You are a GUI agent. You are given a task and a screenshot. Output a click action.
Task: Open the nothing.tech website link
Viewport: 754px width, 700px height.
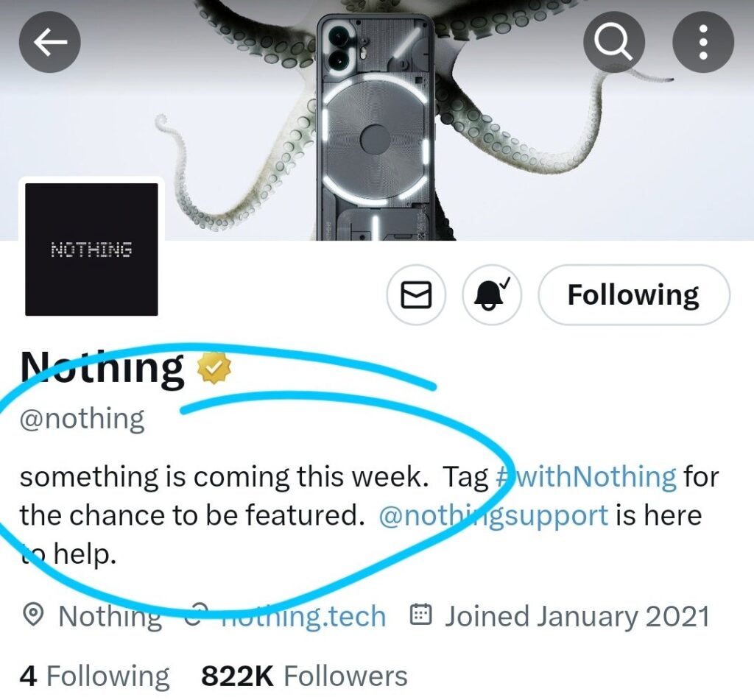303,616
